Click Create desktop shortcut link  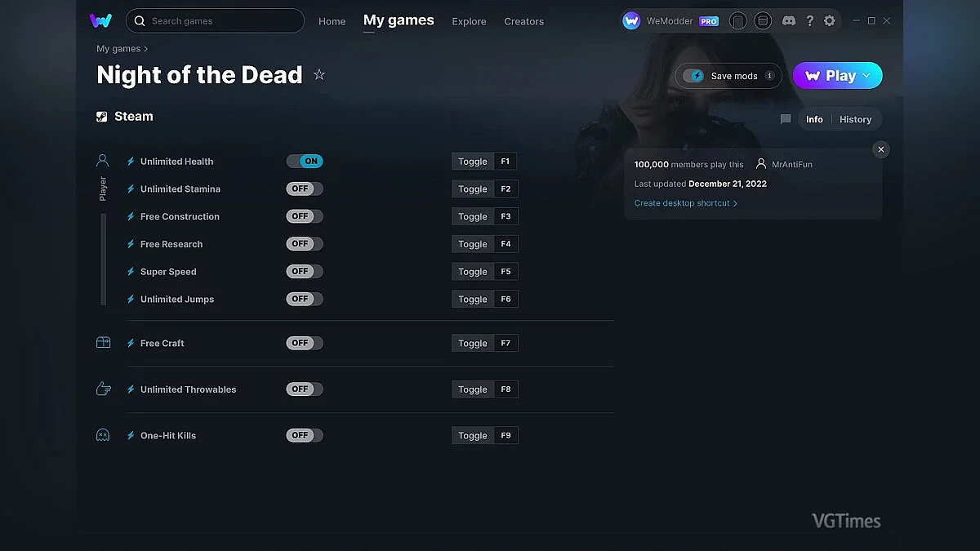click(686, 203)
